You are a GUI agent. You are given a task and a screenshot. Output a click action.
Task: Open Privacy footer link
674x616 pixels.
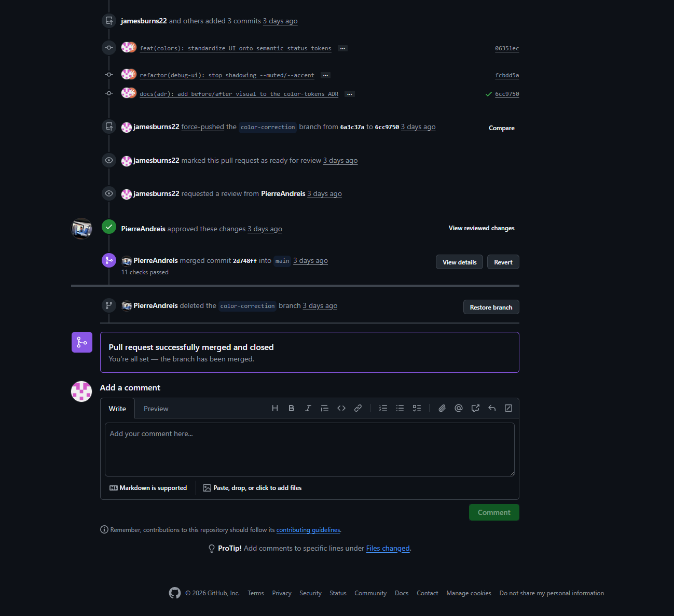[282, 593]
